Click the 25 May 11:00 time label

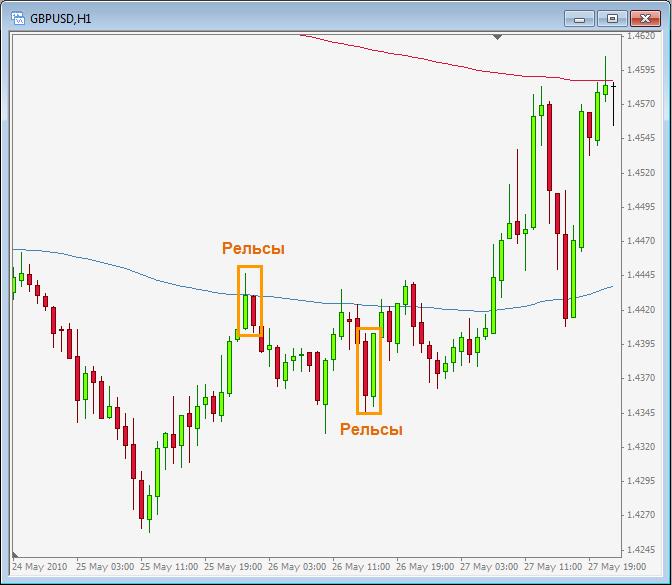tap(169, 567)
